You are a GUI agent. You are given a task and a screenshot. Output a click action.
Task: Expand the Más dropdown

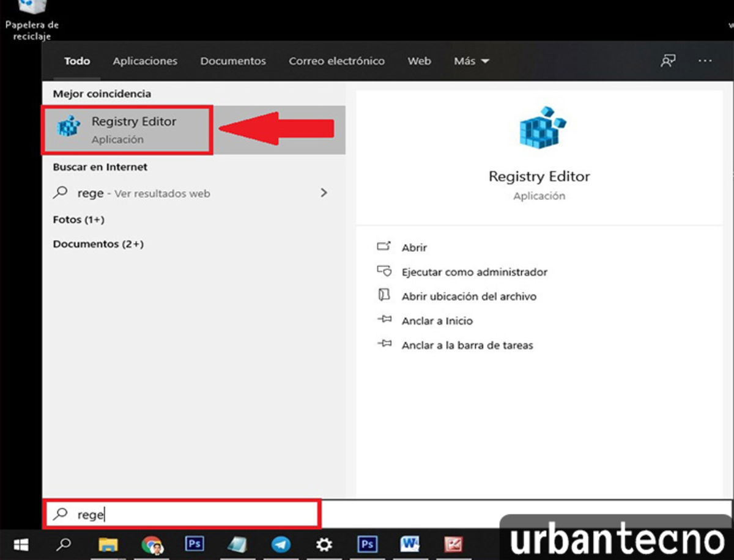[471, 61]
